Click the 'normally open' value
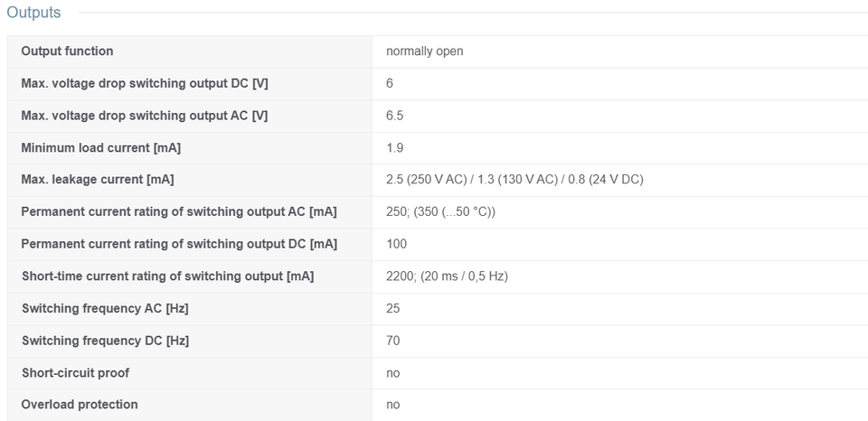 (425, 51)
